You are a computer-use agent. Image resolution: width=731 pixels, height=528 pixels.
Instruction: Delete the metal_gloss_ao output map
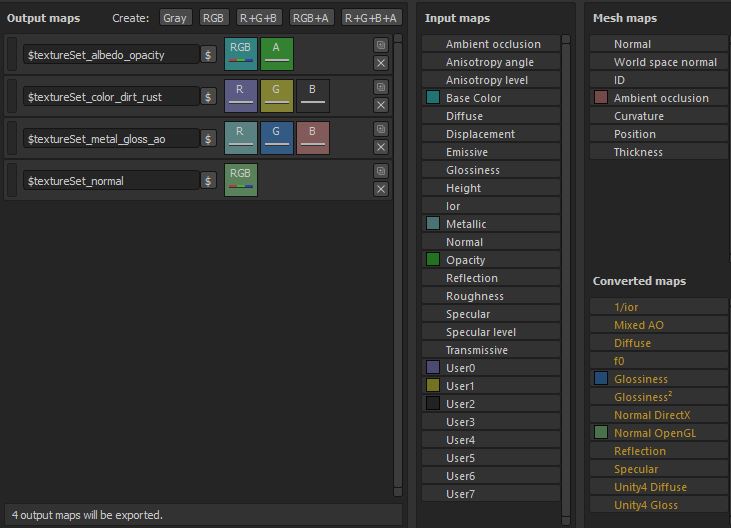click(381, 147)
